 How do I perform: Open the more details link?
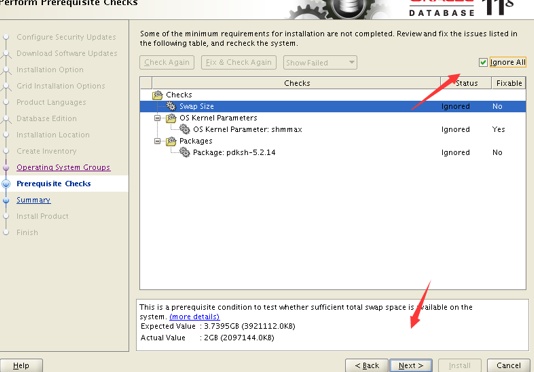[194, 317]
